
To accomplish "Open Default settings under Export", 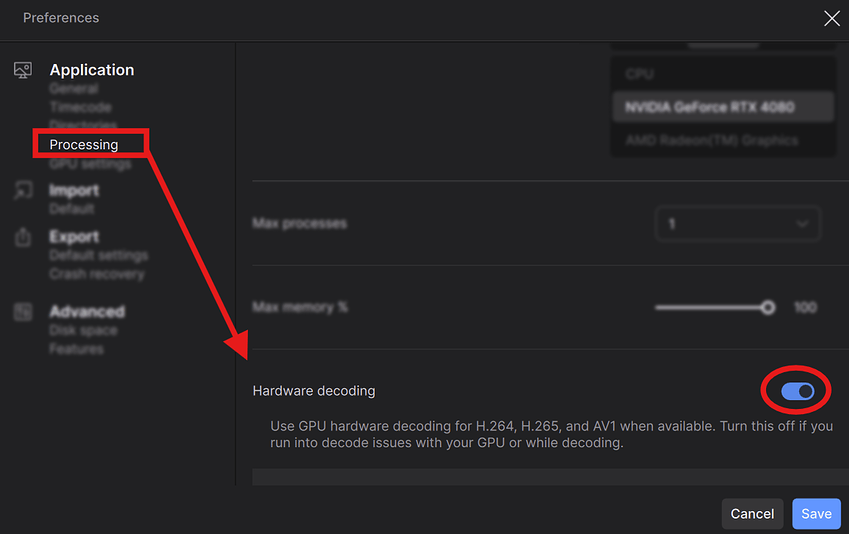I will pos(99,255).
